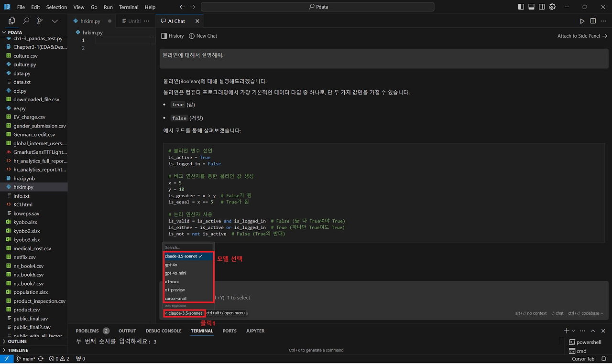The image size is (612, 364).
Task: Run the Python file with the play icon
Action: pos(582,21)
